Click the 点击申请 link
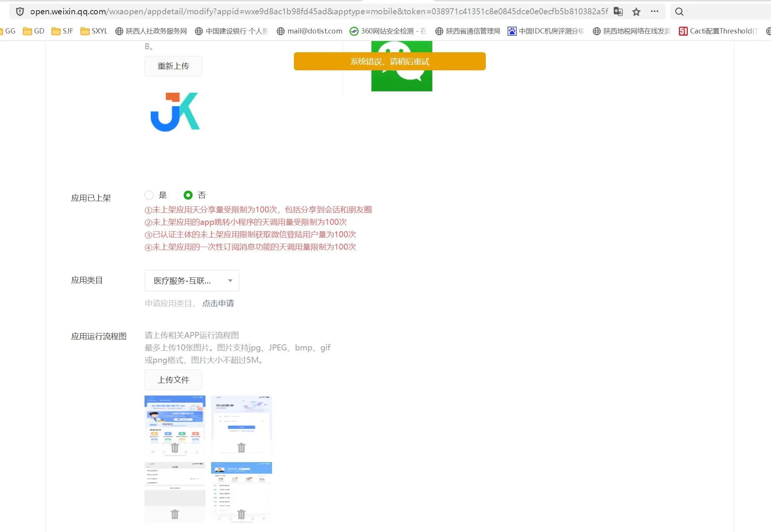Image resolution: width=771 pixels, height=532 pixels. click(218, 303)
